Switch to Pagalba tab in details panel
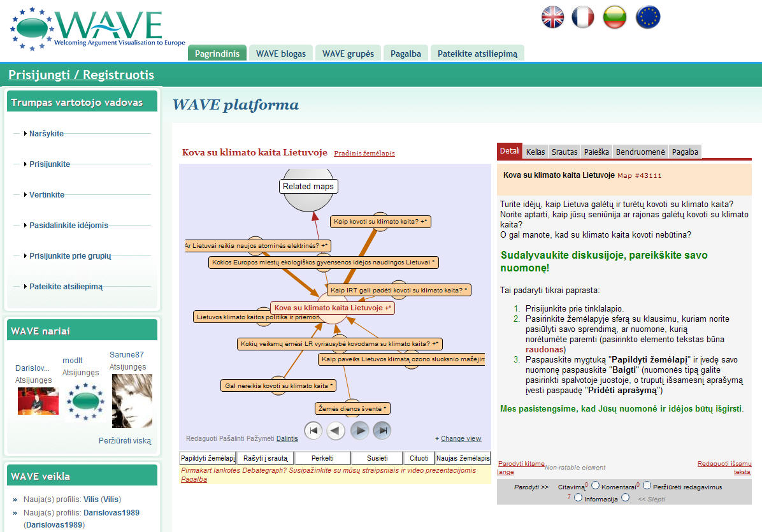 685,152
